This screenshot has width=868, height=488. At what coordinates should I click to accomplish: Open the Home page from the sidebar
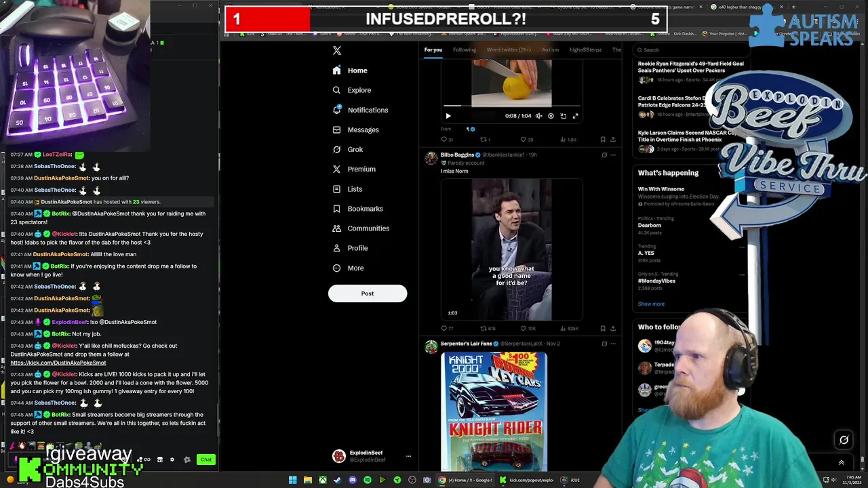350,70
